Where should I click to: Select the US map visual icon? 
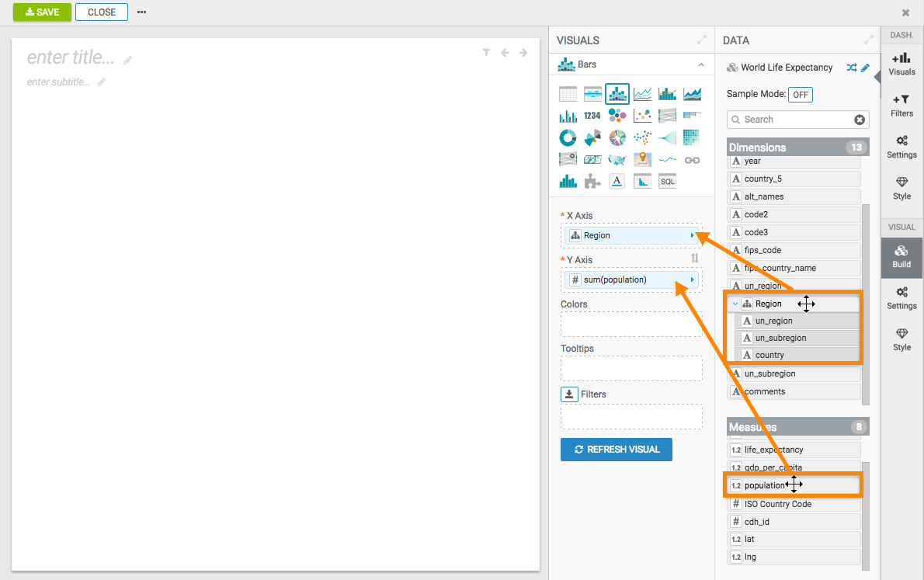617,159
